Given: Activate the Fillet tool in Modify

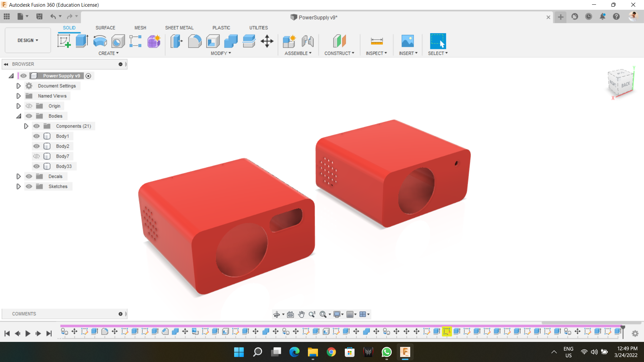Looking at the screenshot, I should pos(195,41).
